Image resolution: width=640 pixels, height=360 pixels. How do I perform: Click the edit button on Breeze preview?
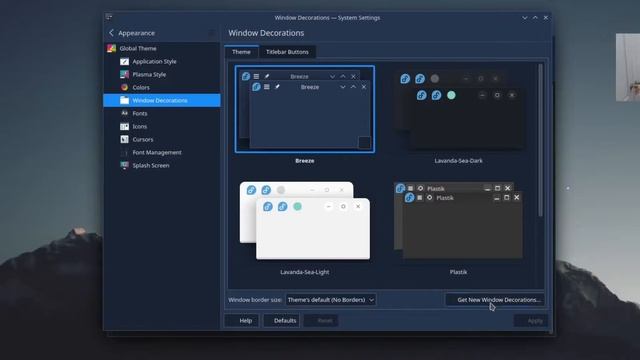pos(364,142)
